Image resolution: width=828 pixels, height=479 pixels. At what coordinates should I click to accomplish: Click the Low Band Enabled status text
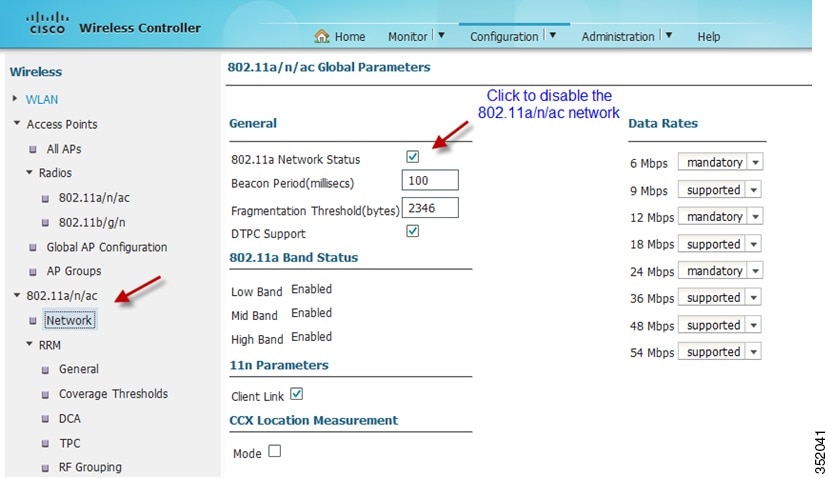tap(312, 289)
